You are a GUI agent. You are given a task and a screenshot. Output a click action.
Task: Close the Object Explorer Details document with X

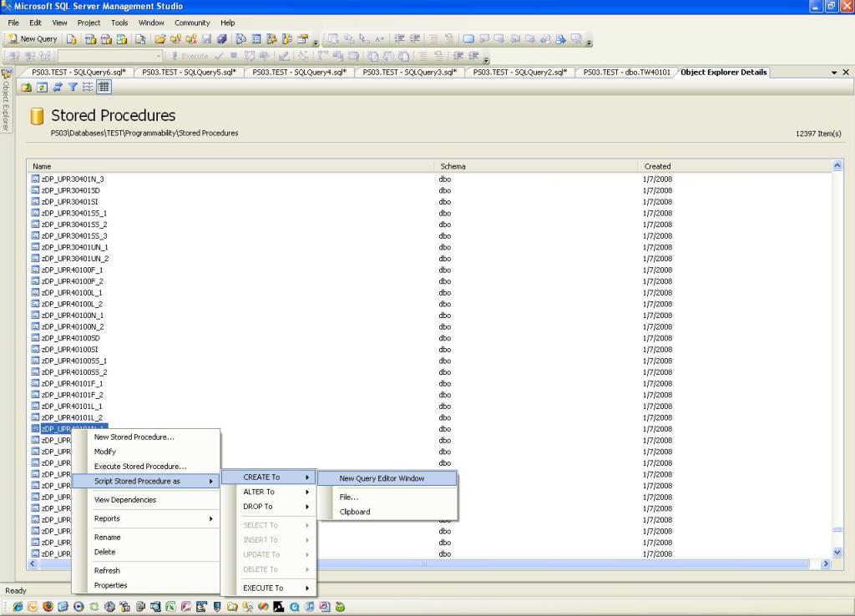click(x=846, y=72)
